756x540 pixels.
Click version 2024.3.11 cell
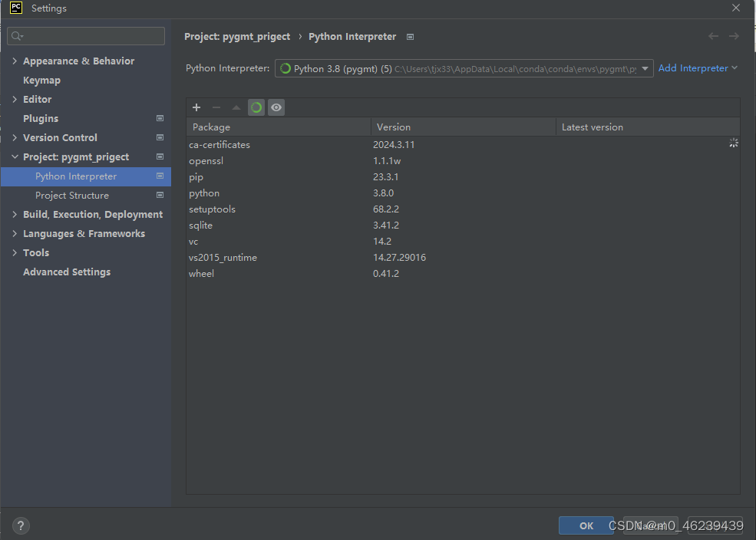click(394, 144)
